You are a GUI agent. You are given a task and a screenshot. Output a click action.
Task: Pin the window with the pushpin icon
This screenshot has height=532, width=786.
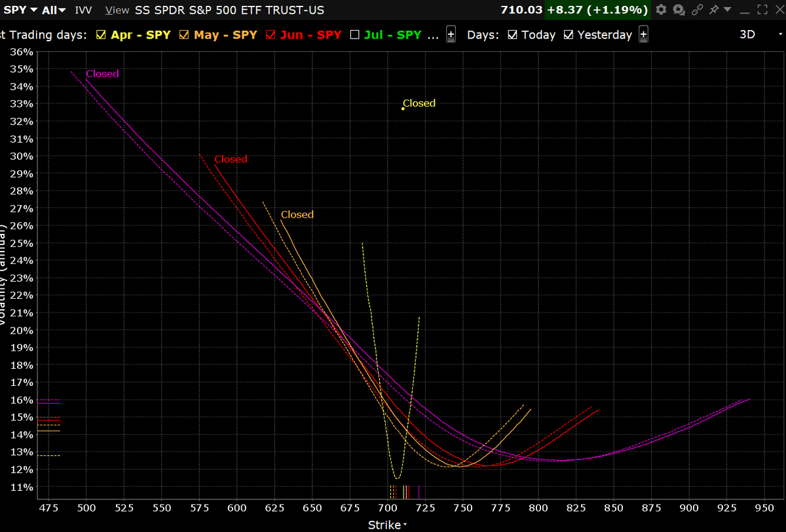click(713, 10)
